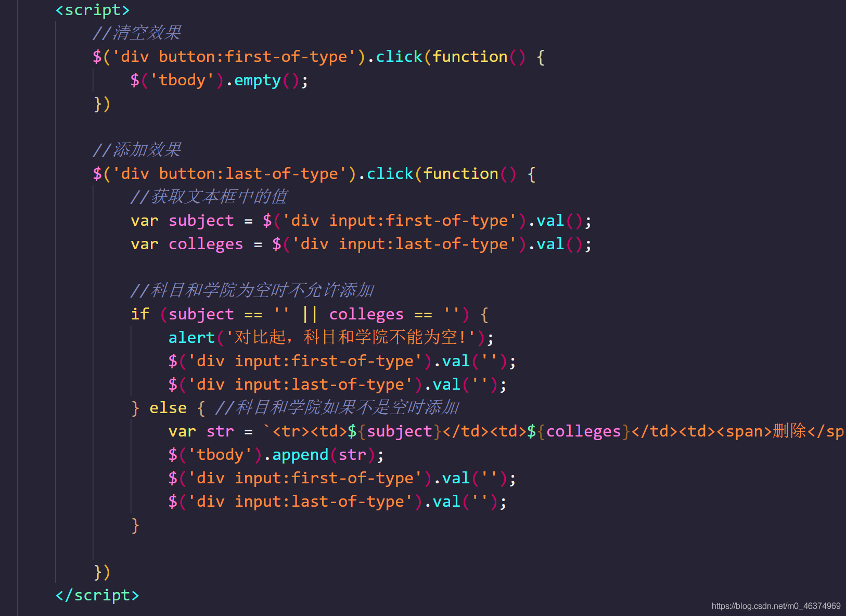Click the word colleges in var colleges line

tap(206, 244)
